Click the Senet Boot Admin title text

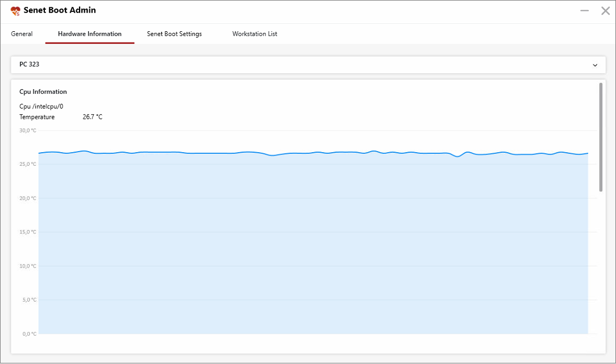(x=60, y=10)
